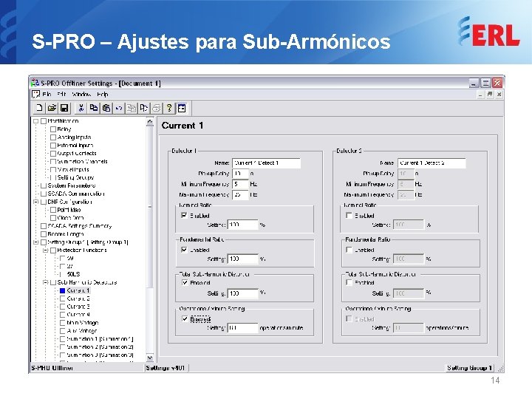The height and width of the screenshot is (399, 532).
Task: Select SCADA Settings Summary tree item
Action: pos(80,226)
